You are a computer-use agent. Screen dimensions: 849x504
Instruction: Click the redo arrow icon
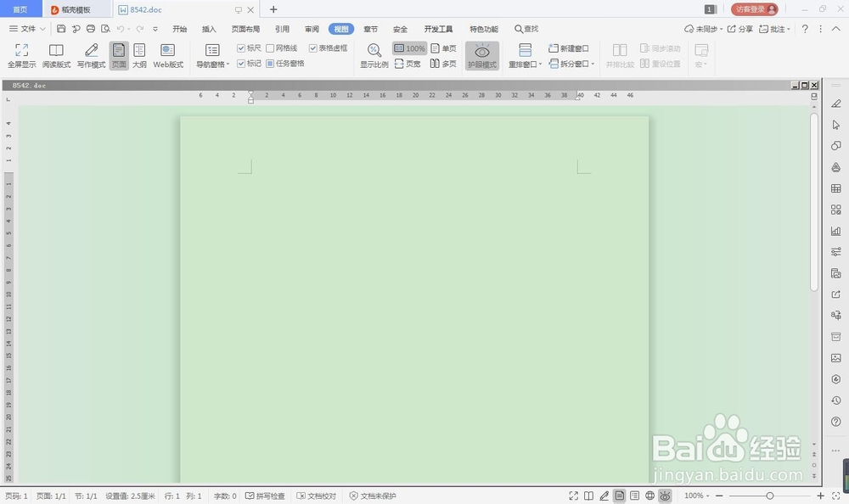point(140,29)
